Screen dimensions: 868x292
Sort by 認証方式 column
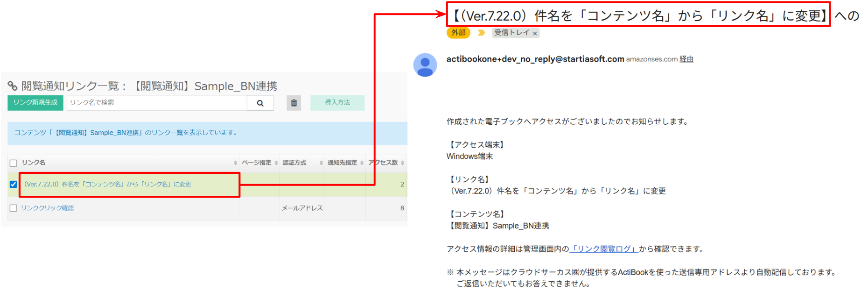[321, 163]
